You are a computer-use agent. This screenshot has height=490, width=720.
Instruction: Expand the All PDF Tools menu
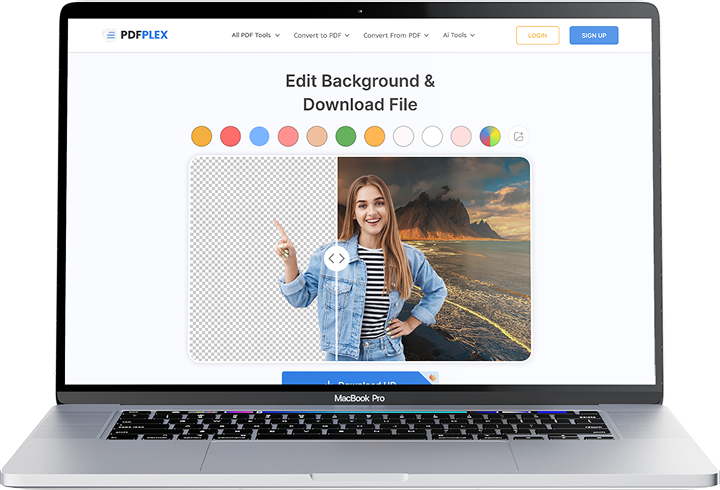[x=255, y=35]
